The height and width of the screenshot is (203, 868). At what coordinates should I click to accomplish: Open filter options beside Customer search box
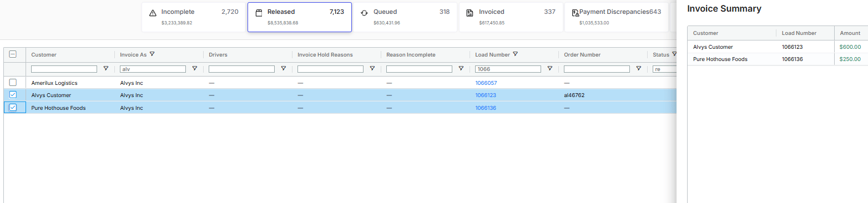point(106,69)
